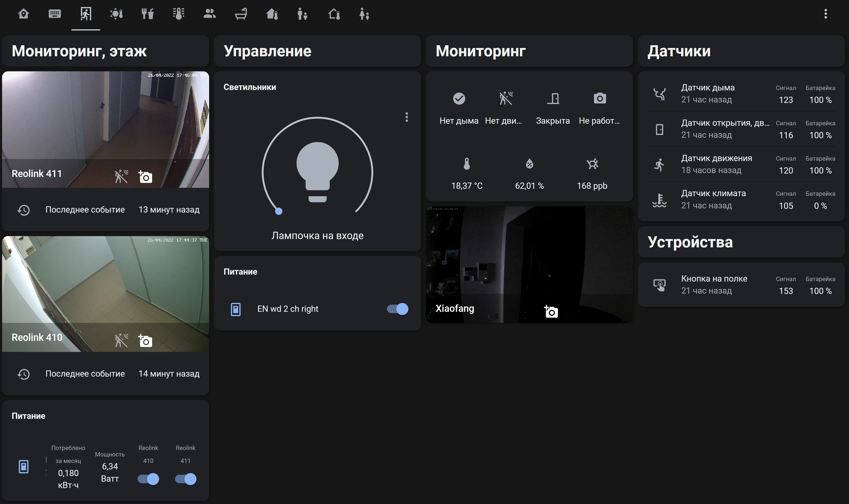Click the humidity water drop icon
This screenshot has height=504, width=849.
pos(529,164)
